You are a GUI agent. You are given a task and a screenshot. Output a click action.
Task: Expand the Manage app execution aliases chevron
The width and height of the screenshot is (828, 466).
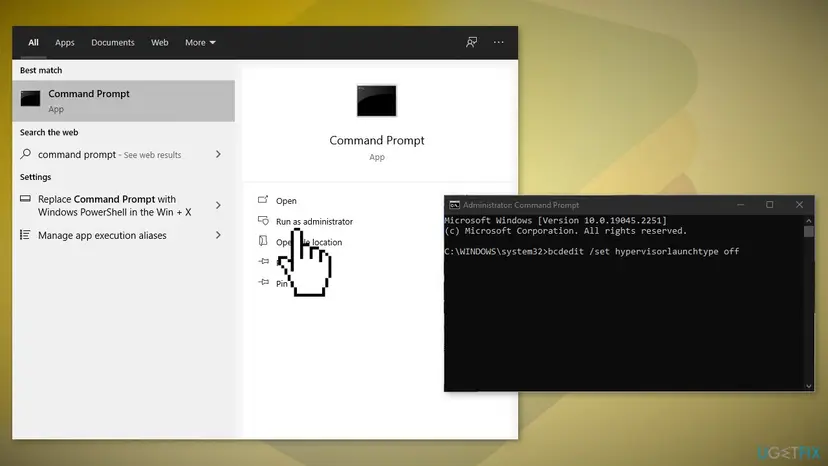tap(218, 235)
